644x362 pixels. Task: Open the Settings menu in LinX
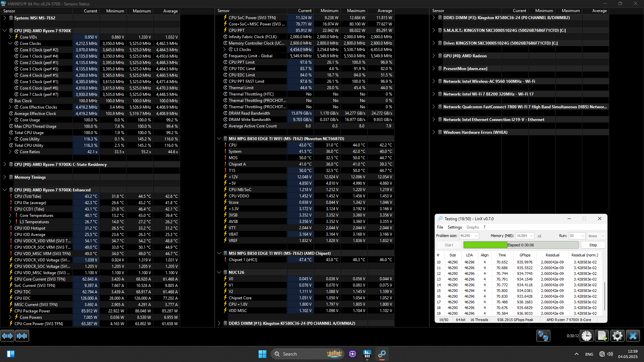click(454, 227)
